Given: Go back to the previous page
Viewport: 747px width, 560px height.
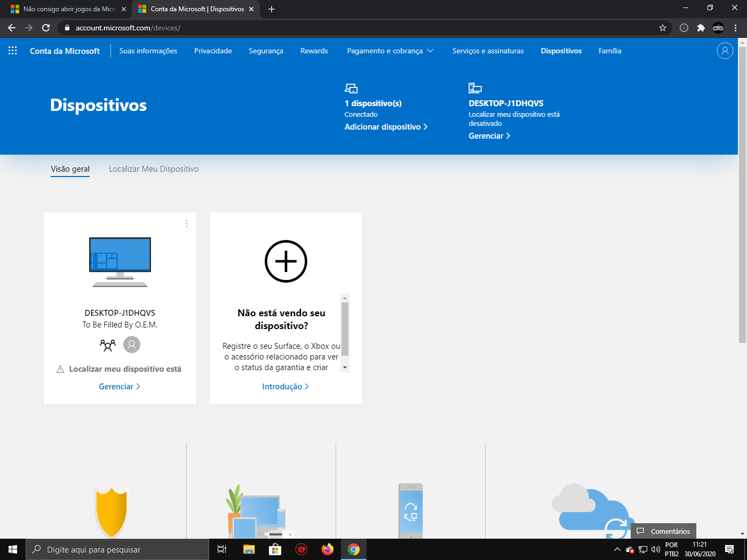Looking at the screenshot, I should (12, 28).
